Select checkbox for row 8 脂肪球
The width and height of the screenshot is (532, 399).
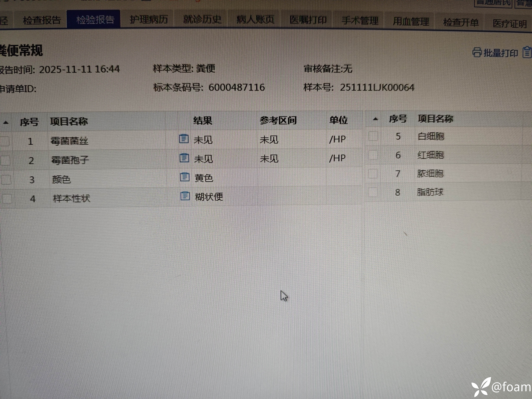[373, 192]
